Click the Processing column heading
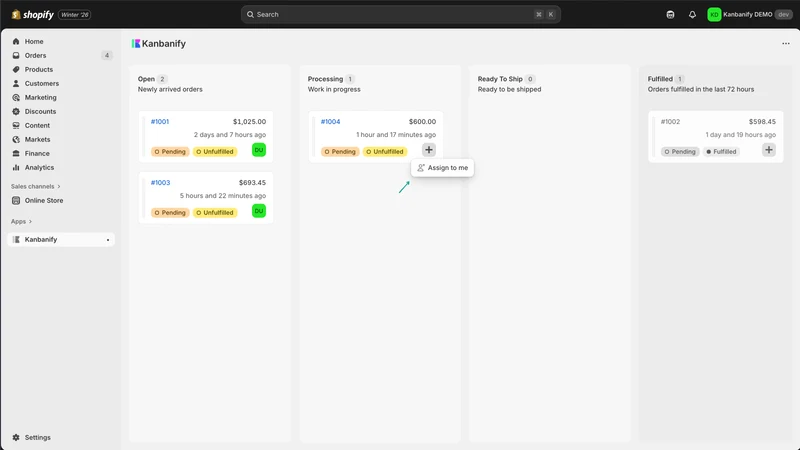800x450 pixels. coord(325,79)
